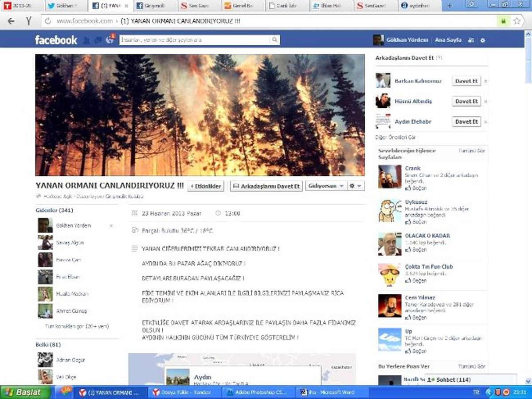Open the settings gear in Facebook header
This screenshot has height=399, width=532.
click(x=483, y=40)
